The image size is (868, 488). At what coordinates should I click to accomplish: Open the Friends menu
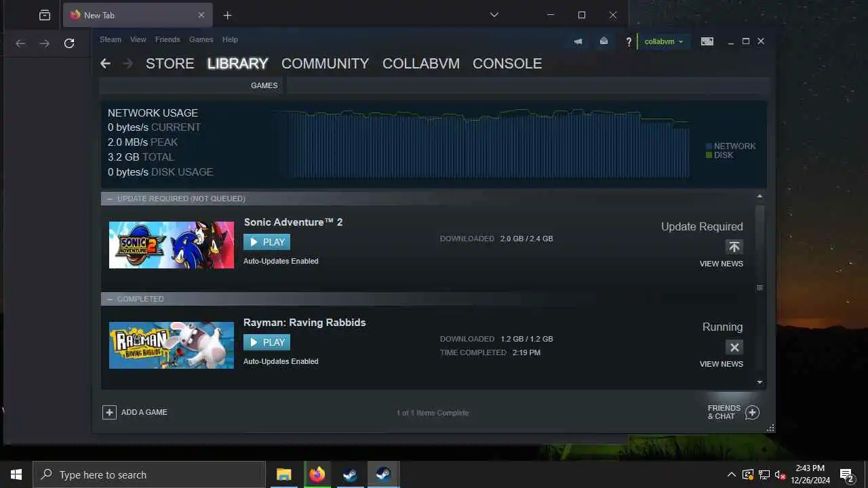[x=167, y=39]
